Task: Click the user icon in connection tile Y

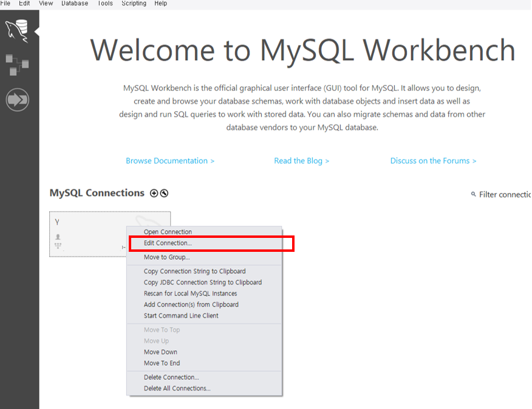Action: (x=58, y=237)
